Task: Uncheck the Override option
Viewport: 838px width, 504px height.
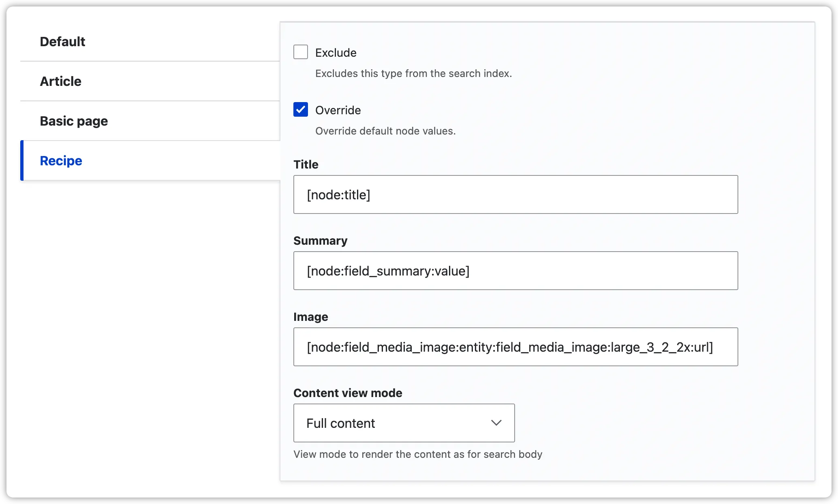Action: (300, 109)
